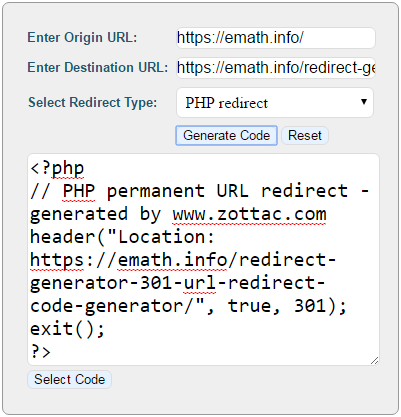Click the Reset button
This screenshot has height=417, width=401.
(305, 135)
